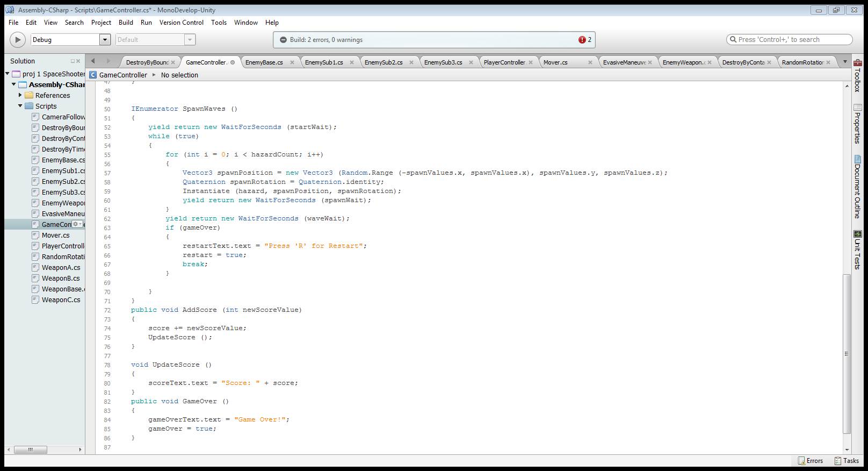
Task: Navigate back with the left arrow
Action: [93, 61]
